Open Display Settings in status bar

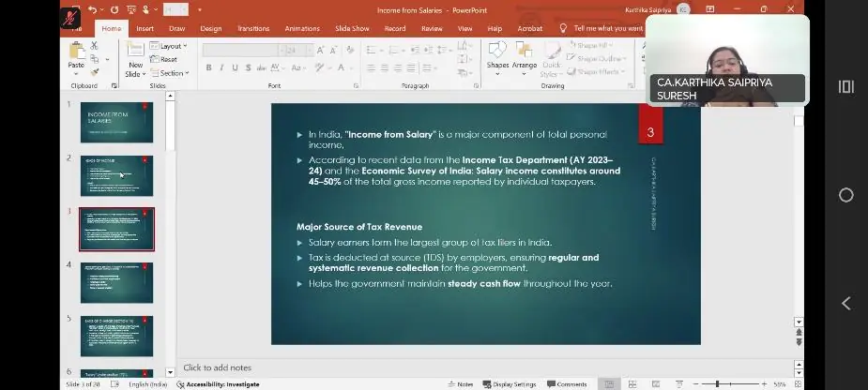pyautogui.click(x=510, y=384)
